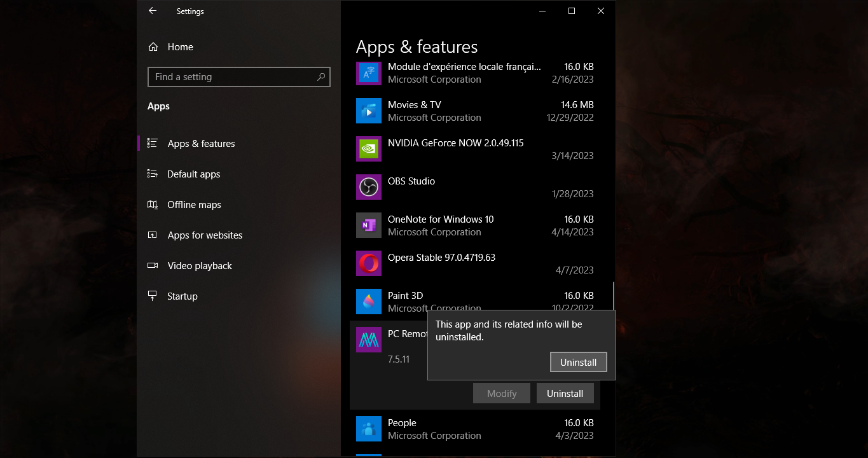Click the Opera Stable app icon
Viewport: 868px width, 458px height.
tap(369, 263)
